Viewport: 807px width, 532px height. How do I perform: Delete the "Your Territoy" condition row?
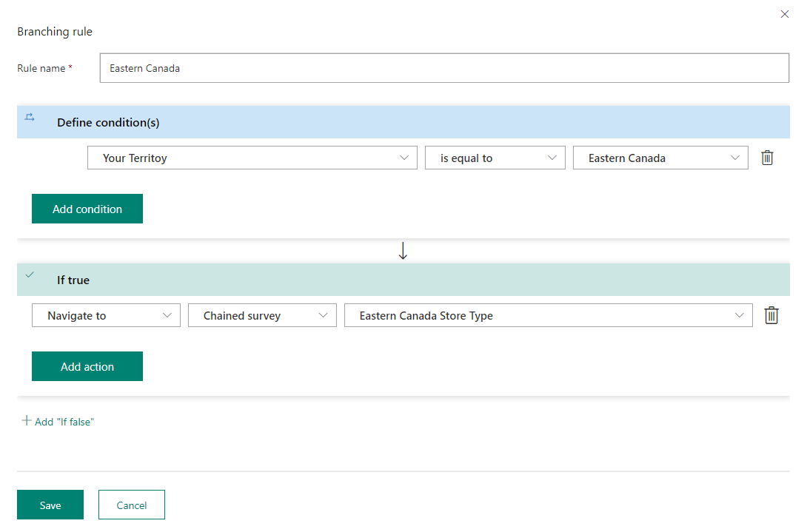tap(767, 158)
